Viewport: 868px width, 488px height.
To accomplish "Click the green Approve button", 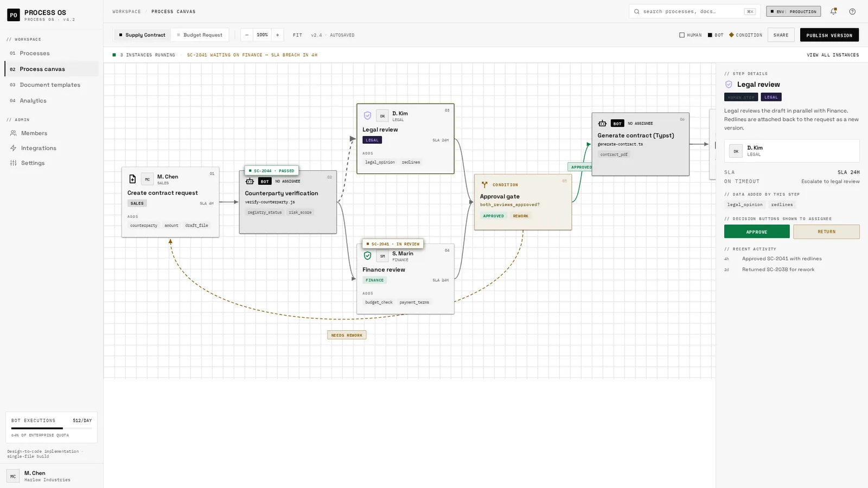I will click(757, 232).
